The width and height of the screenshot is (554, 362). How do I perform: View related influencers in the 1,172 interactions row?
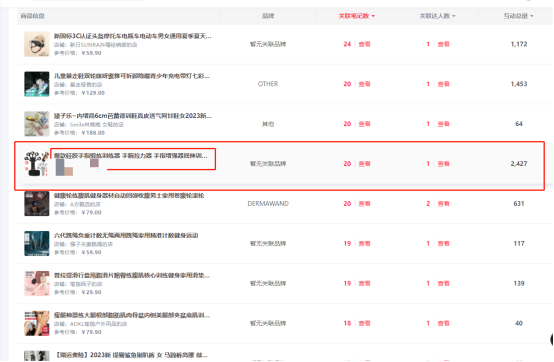point(443,44)
